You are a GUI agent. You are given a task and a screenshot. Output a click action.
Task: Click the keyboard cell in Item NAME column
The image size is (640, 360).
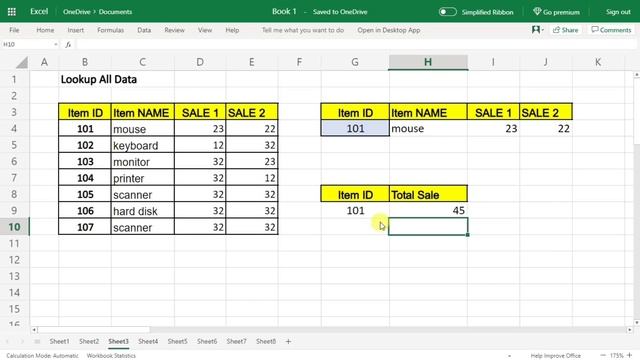tap(142, 145)
